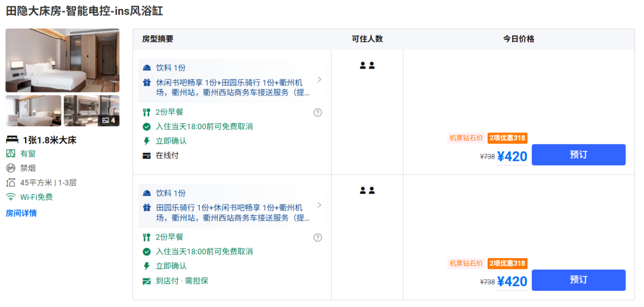Click the guest count icon in the second rate
This screenshot has height=307, width=644.
click(x=367, y=190)
